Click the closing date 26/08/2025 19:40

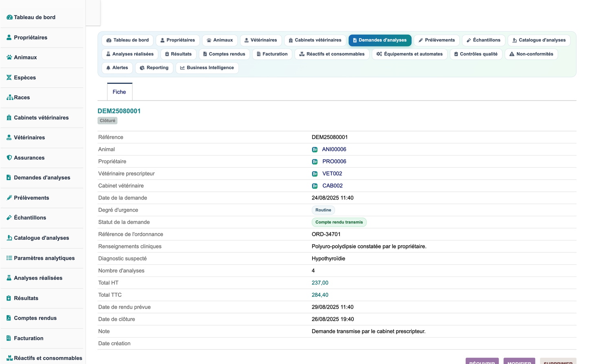click(333, 320)
